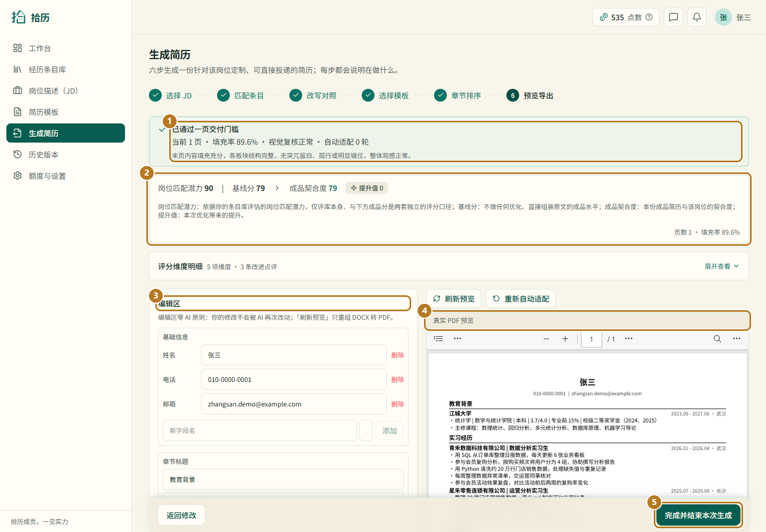
Task: Open the messages chat icon
Action: [x=673, y=17]
